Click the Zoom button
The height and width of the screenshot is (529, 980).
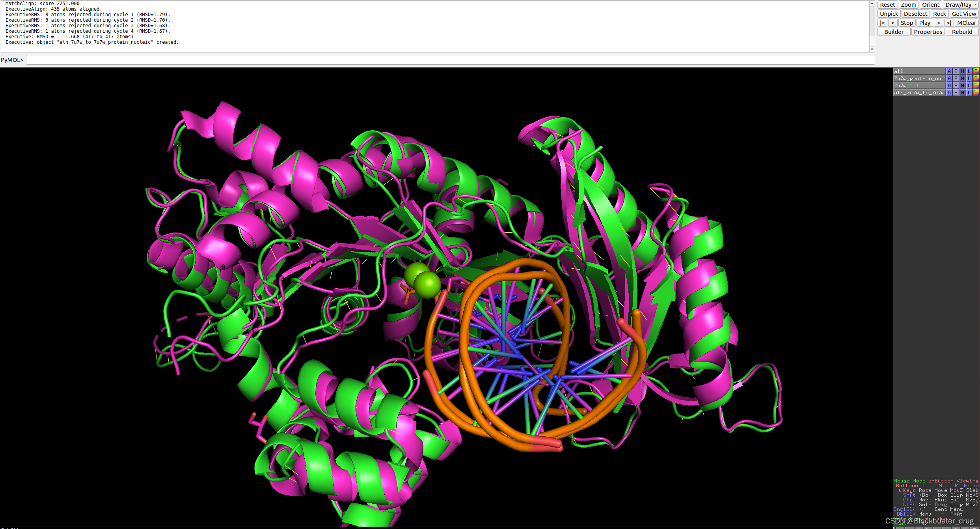coord(909,5)
